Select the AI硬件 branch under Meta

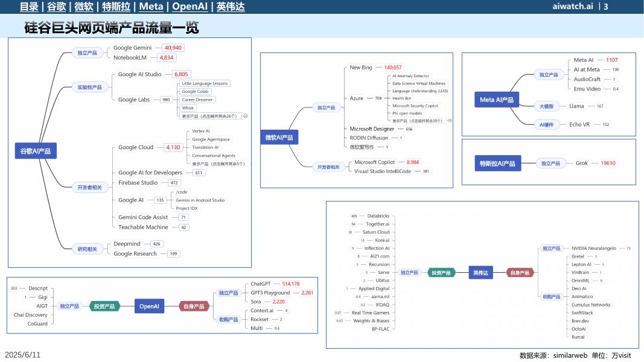(x=546, y=125)
